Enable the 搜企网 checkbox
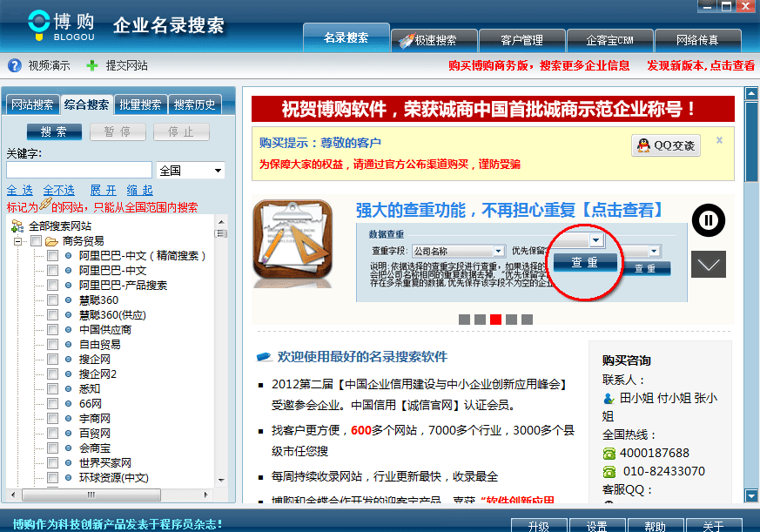760x532 pixels. 53,360
